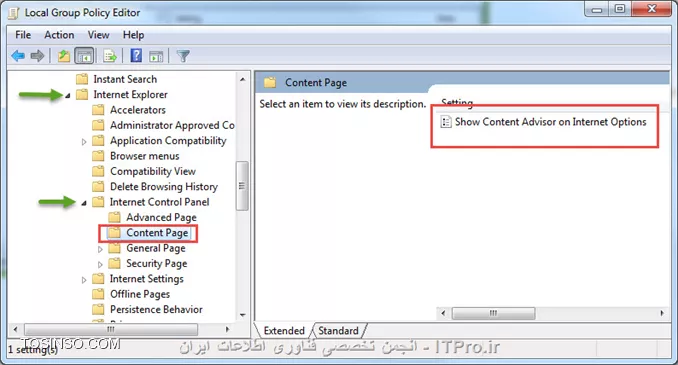Click the Delete Browsing History folder icon
678x365 pixels.
[99, 186]
